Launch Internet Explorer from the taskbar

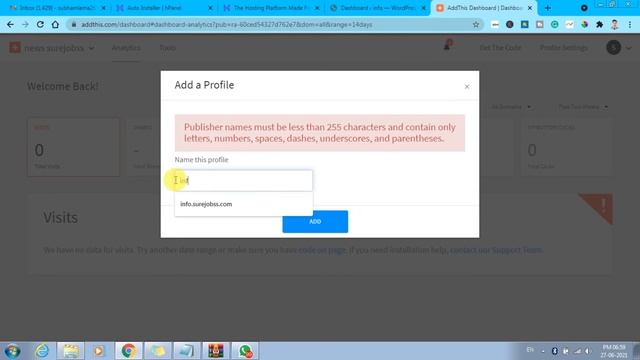pos(42,351)
